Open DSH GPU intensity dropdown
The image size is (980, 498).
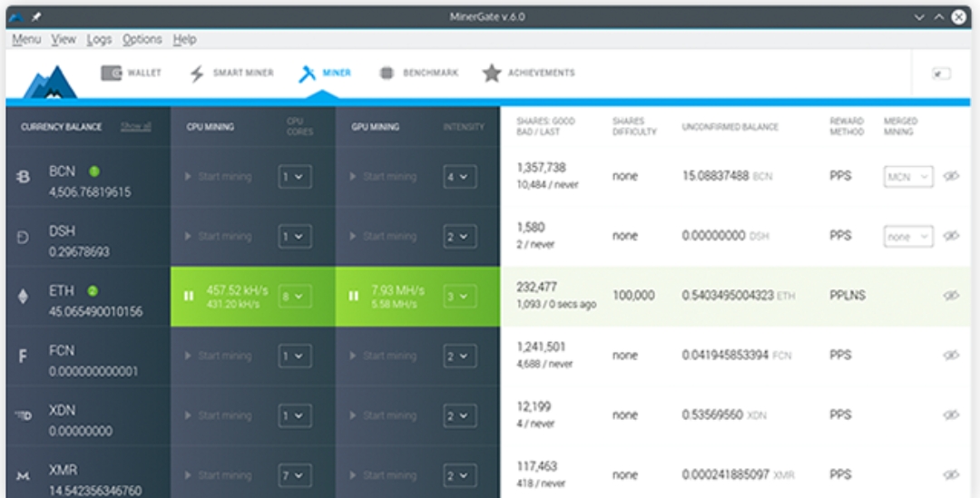click(459, 237)
